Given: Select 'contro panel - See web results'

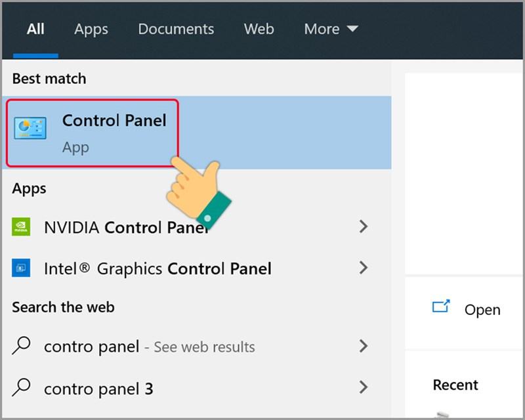Looking at the screenshot, I should [149, 346].
